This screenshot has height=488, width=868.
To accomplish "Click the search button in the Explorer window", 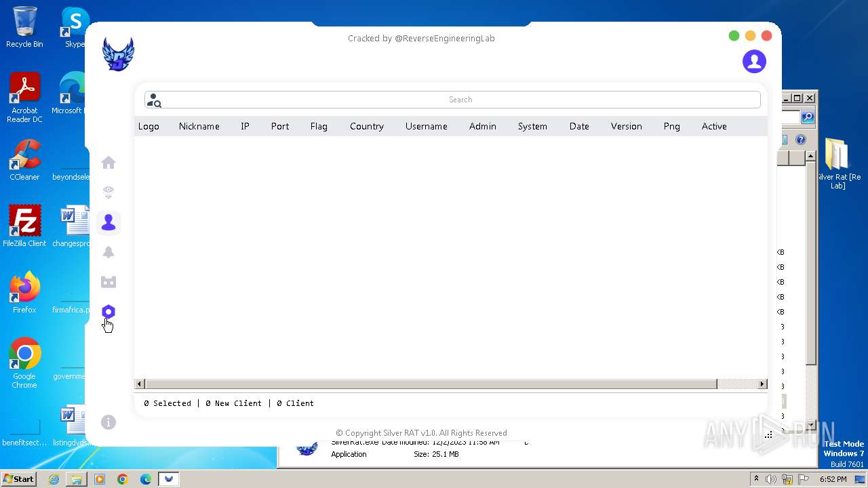I will (807, 117).
